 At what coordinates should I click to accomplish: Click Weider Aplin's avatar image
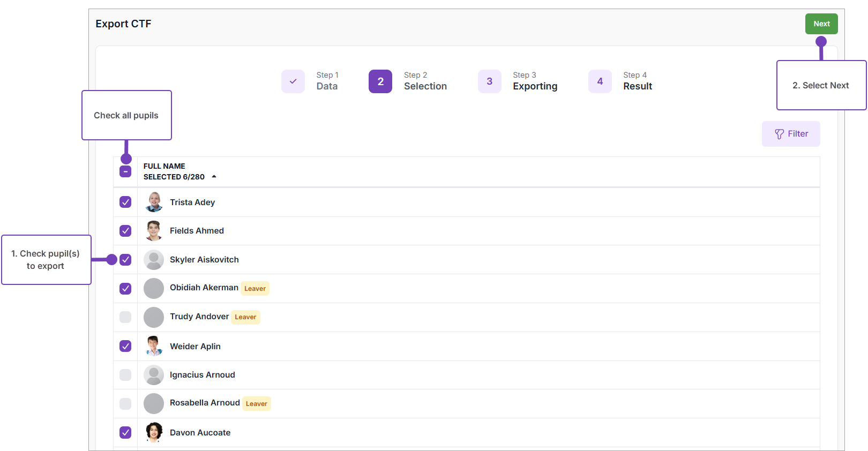pyautogui.click(x=154, y=347)
